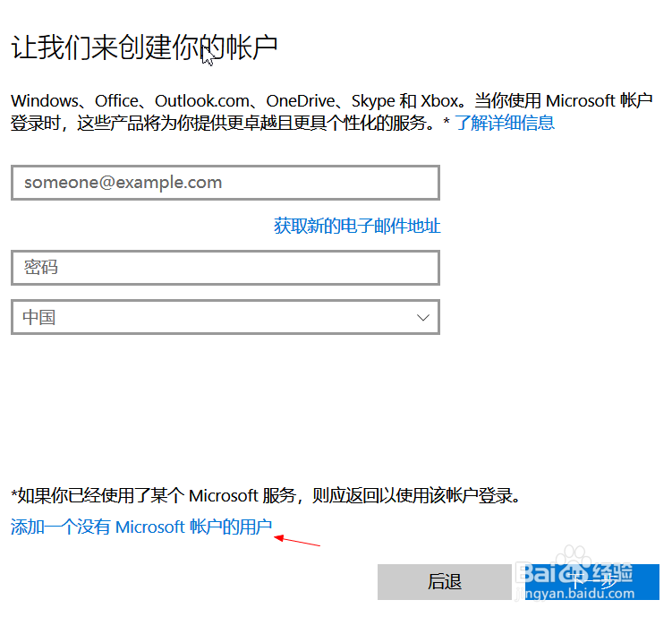Screen dimensions: 672x617
Task: Click the 密码 password input field
Action: point(225,268)
